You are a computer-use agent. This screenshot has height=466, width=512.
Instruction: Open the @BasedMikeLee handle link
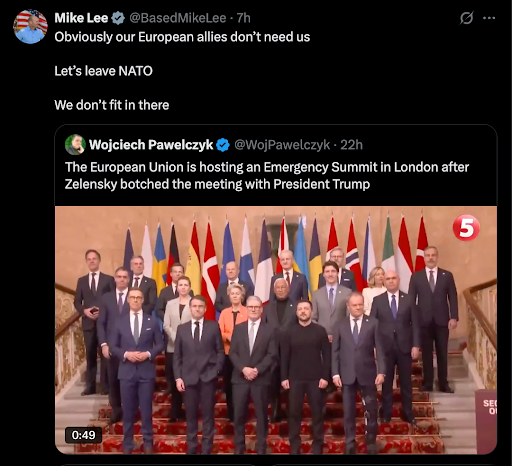pyautogui.click(x=178, y=18)
